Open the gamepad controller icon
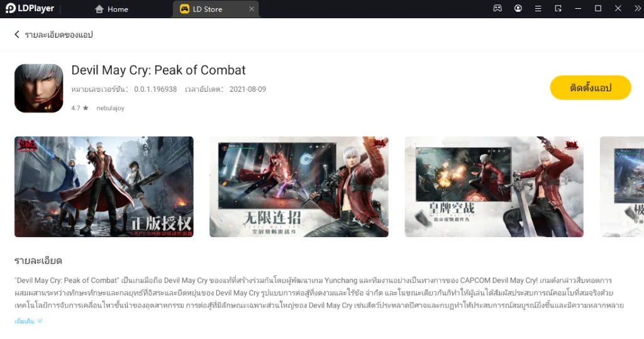Viewport: 644px width, 339px height. pyautogui.click(x=497, y=8)
